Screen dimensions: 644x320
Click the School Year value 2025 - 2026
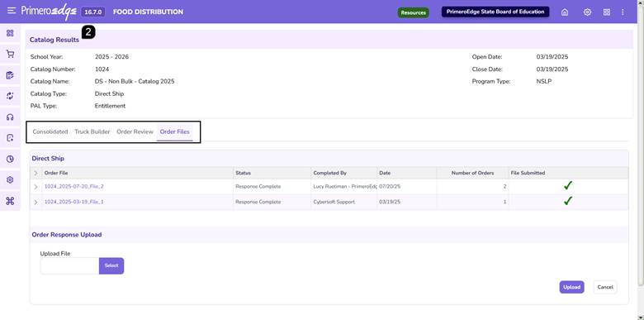click(111, 57)
